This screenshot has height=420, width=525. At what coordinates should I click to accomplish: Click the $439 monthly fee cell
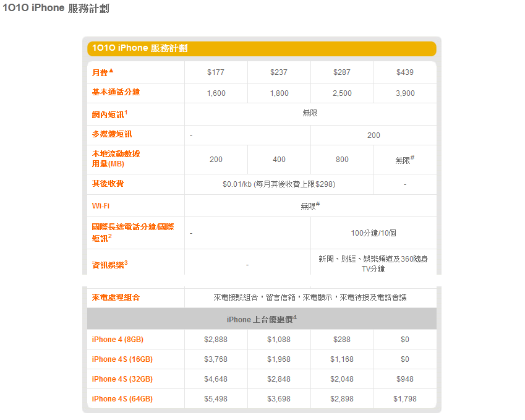pyautogui.click(x=405, y=72)
